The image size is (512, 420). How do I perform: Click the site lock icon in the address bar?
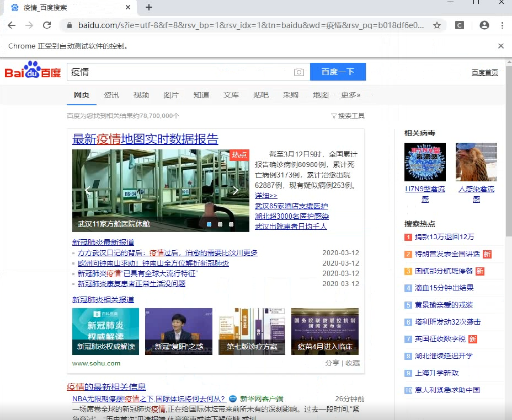point(69,25)
